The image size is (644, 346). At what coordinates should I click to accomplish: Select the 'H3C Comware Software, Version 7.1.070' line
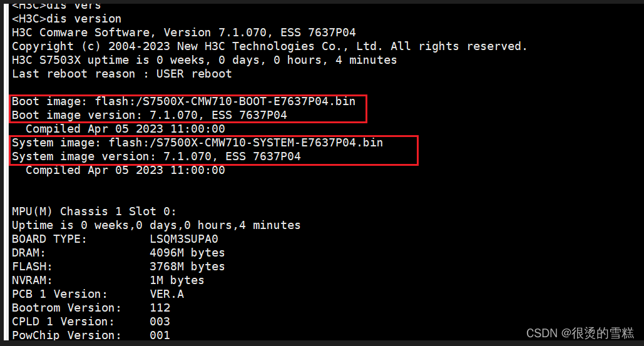coord(183,33)
